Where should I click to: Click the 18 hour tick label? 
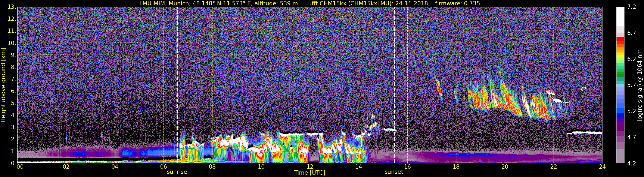[456, 167]
